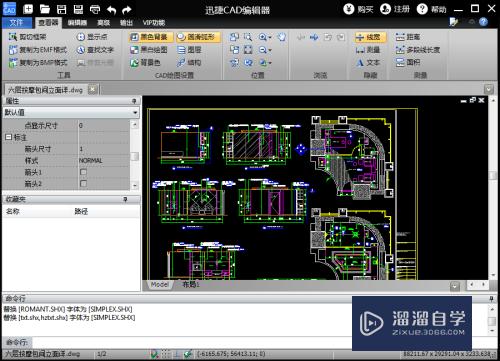Switch to the VIP功能 ribbon tab

[x=154, y=23]
